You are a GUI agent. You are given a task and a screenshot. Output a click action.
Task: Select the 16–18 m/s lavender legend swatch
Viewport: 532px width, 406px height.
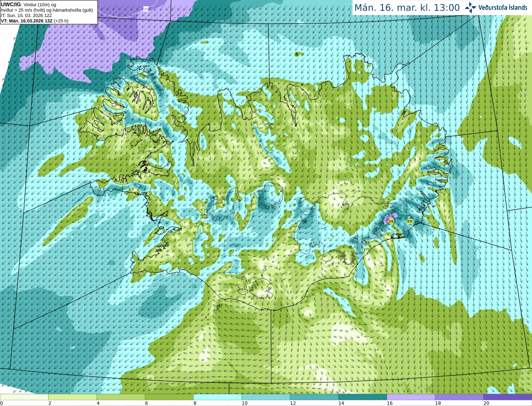[411, 397]
